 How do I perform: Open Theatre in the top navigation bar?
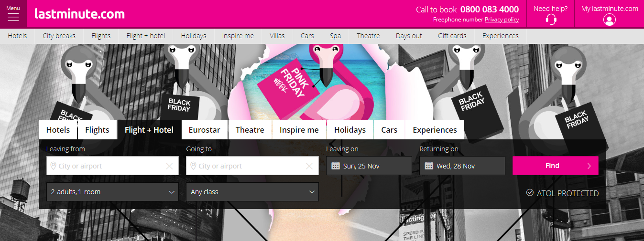368,36
